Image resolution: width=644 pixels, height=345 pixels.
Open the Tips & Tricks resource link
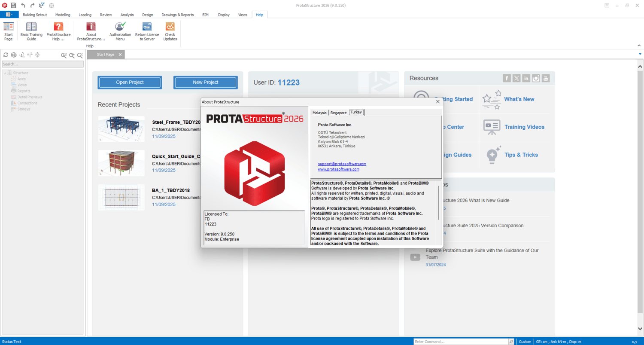coord(521,155)
